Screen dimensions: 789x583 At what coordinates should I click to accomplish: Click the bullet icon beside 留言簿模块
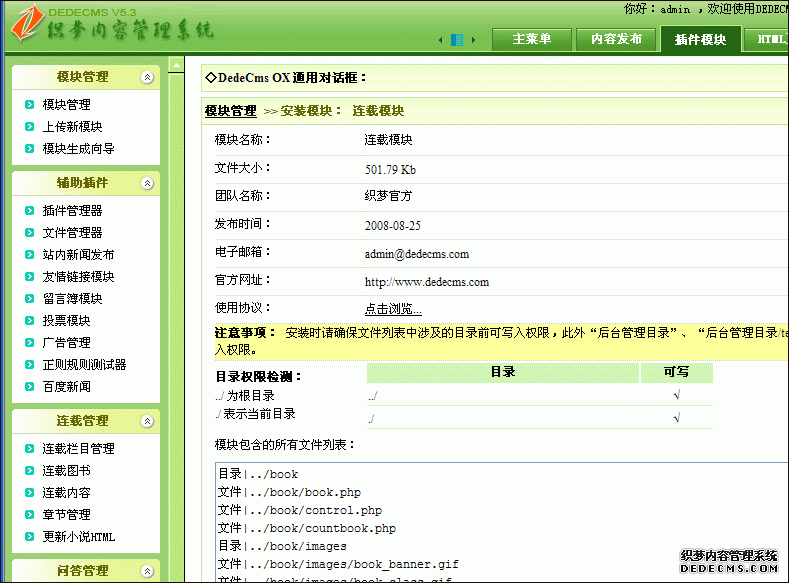coord(29,299)
